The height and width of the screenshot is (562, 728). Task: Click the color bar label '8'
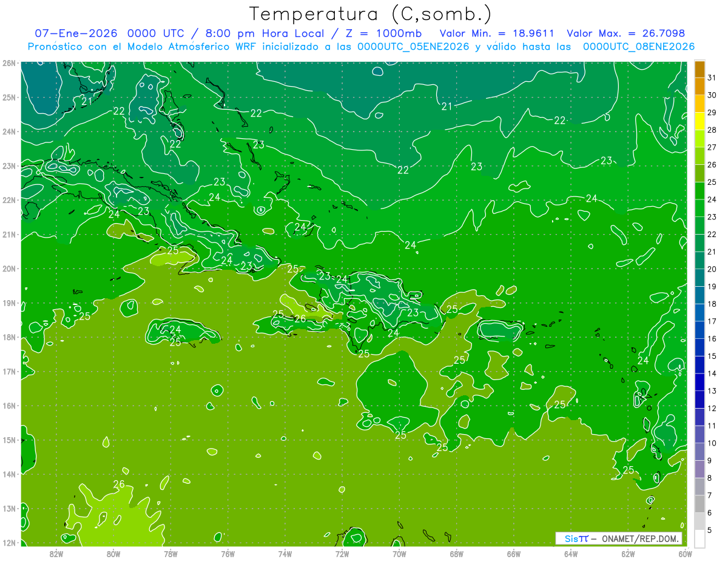pyautogui.click(x=709, y=478)
